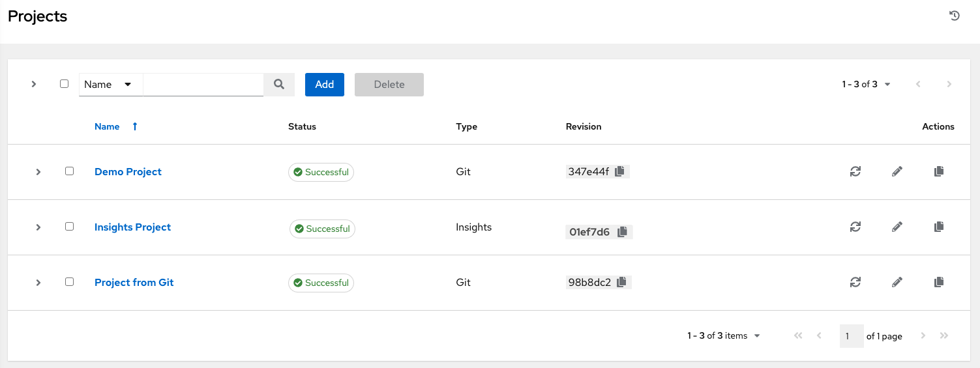The width and height of the screenshot is (980, 368).
Task: Click the search magnifying glass button
Action: tap(279, 85)
